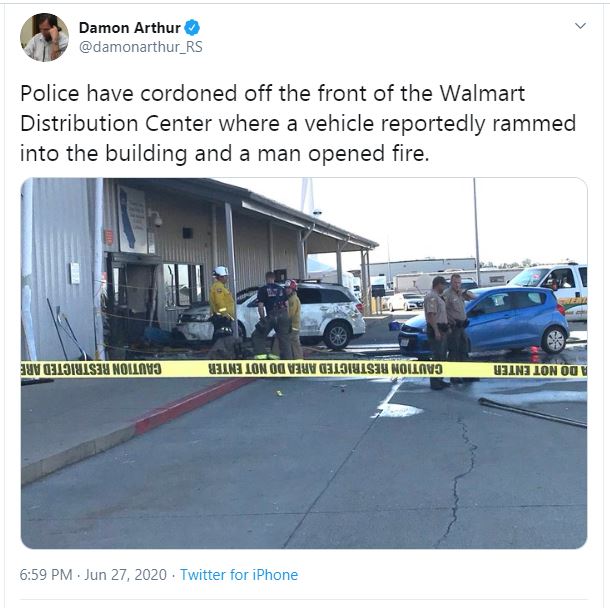
Task: Open the Twitter for iPhone link
Action: point(239,575)
